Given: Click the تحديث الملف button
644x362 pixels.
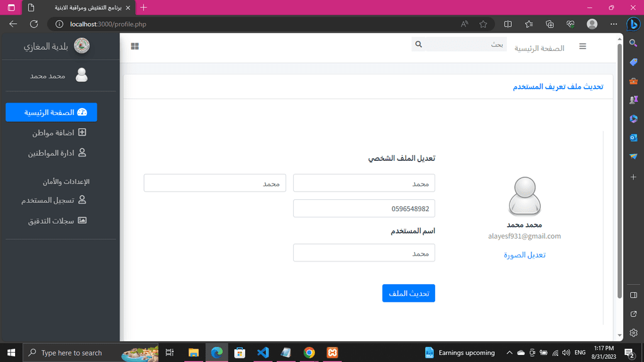Looking at the screenshot, I should [x=409, y=293].
